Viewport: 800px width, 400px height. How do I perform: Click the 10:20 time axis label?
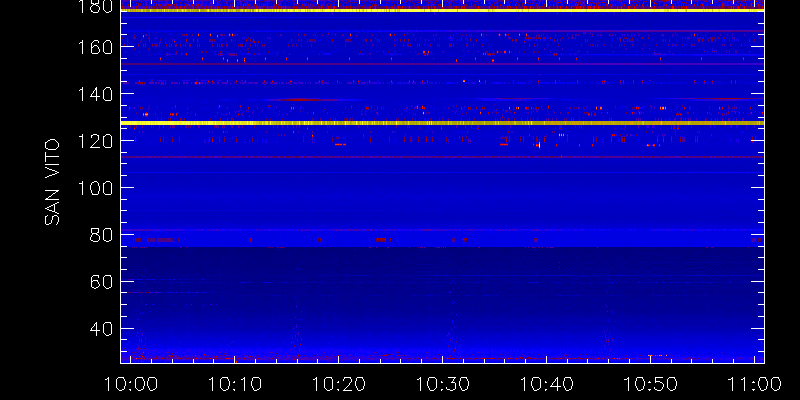pyautogui.click(x=339, y=384)
